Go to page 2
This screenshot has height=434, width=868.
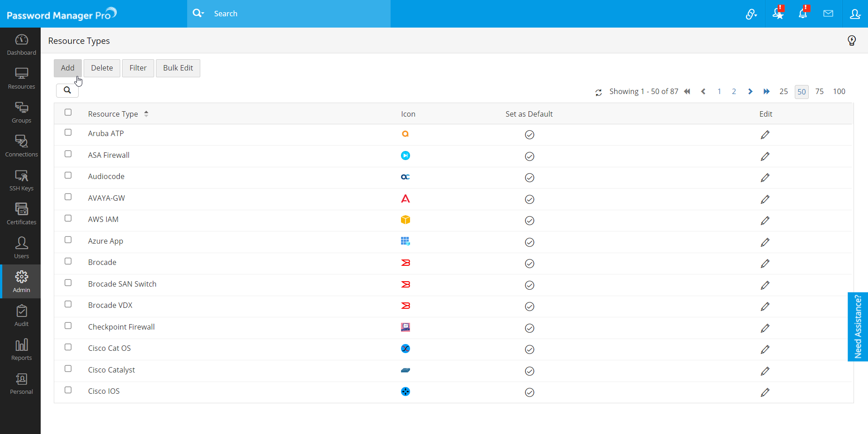coord(734,92)
